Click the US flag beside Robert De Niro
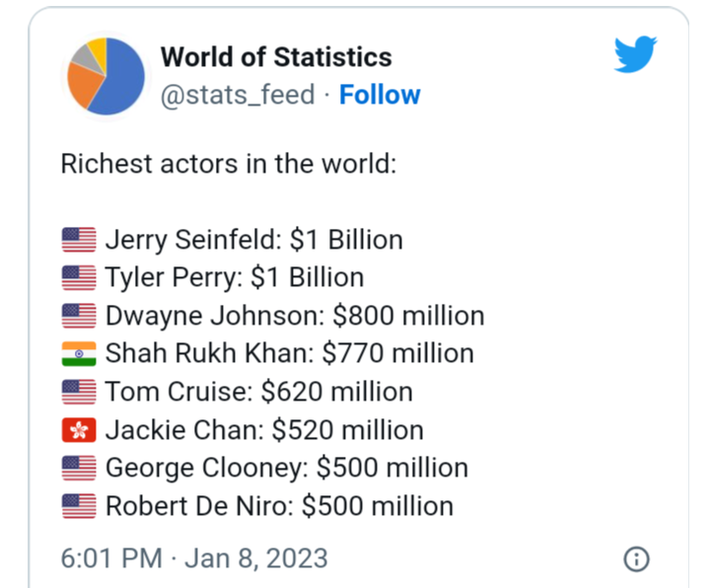 tap(79, 505)
